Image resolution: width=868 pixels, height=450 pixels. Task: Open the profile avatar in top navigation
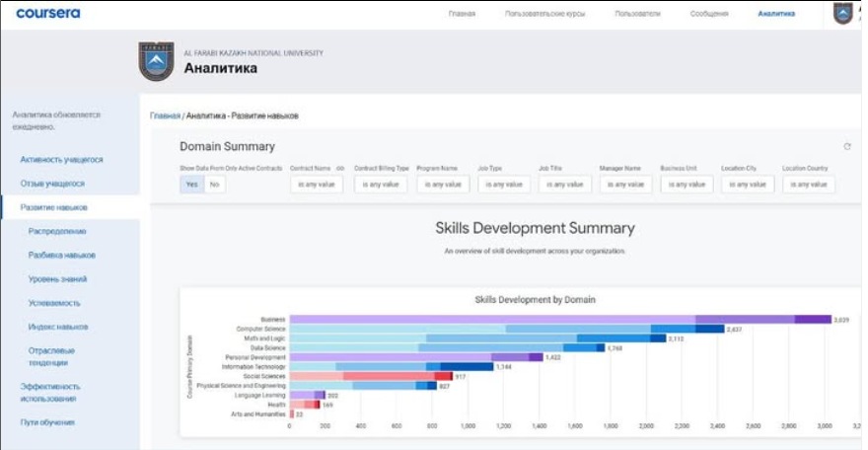point(842,13)
